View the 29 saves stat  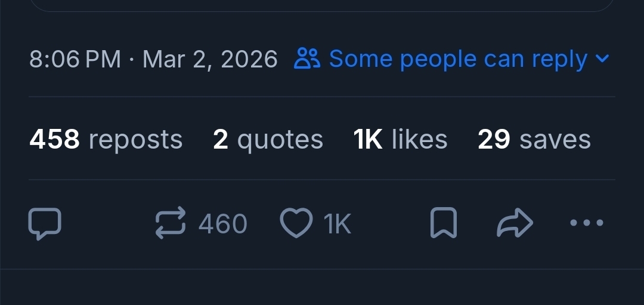pyautogui.click(x=534, y=139)
